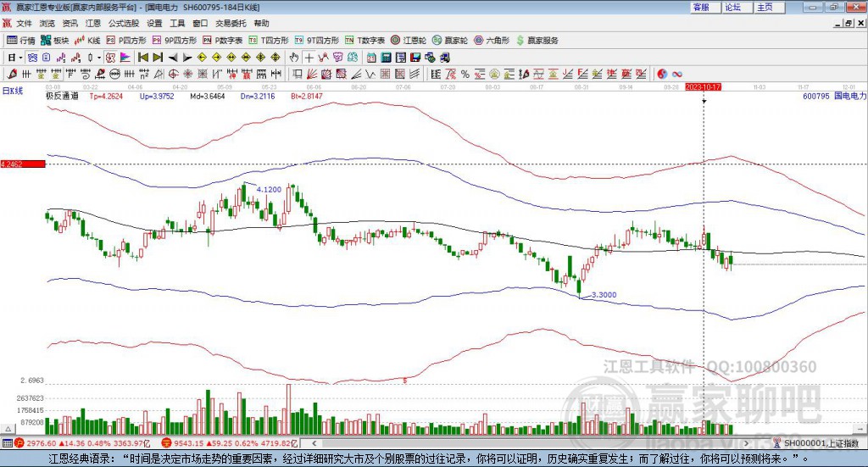Click the SH000001 上证指数 status entry

[821, 443]
